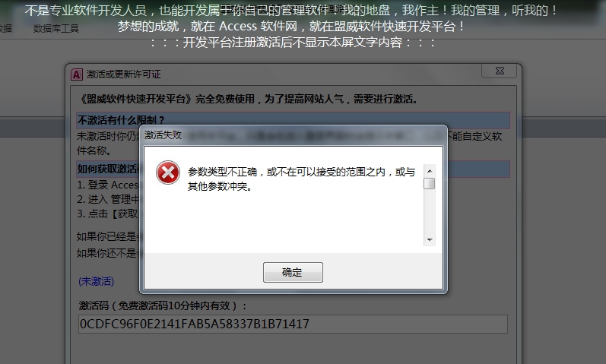Open the 数据库工具 ribbon tab
The image size is (606, 364).
click(56, 29)
